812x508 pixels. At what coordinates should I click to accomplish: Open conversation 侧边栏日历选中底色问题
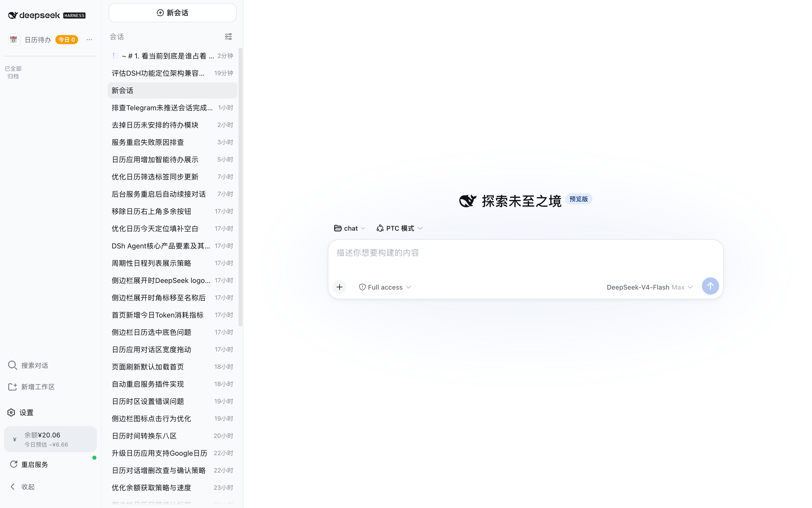(x=173, y=332)
